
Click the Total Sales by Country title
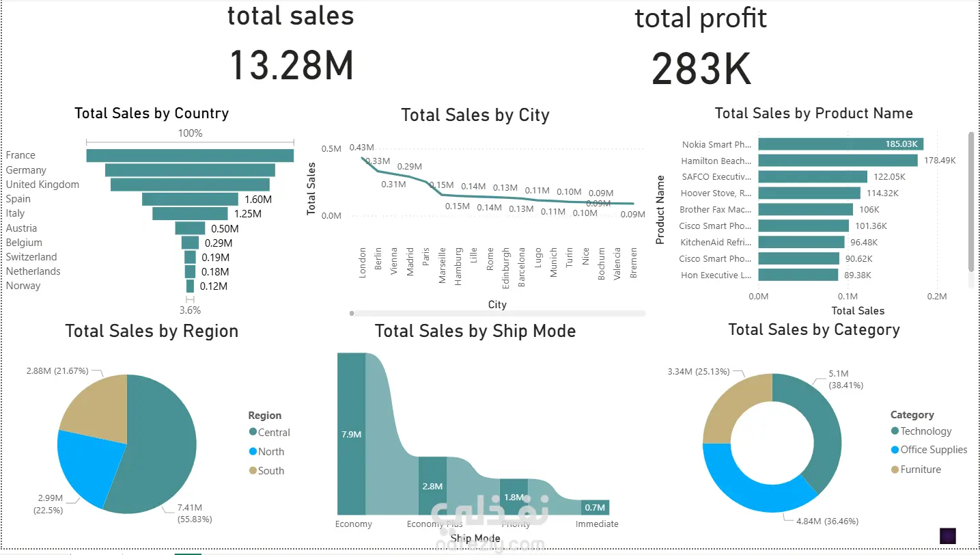coord(152,113)
